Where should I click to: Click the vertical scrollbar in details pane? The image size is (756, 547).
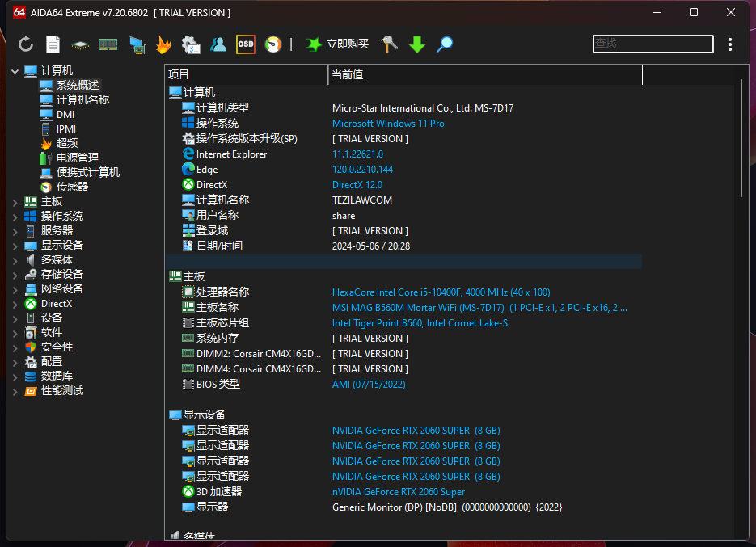741,138
